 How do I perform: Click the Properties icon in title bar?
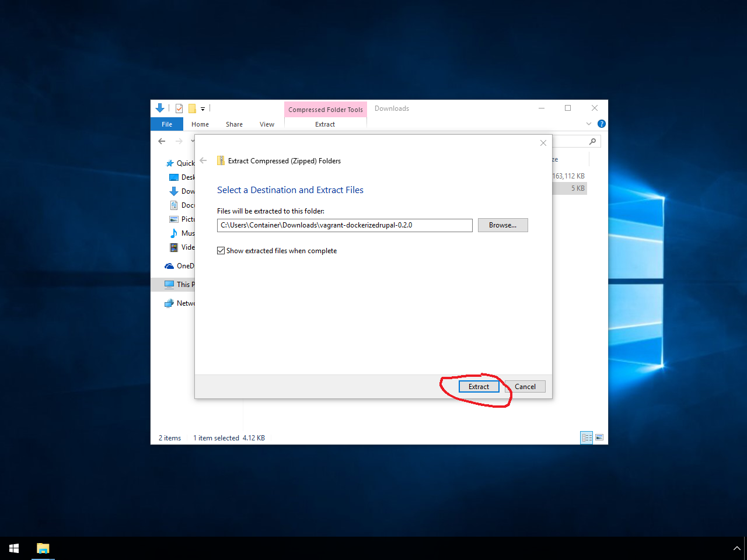tap(179, 108)
